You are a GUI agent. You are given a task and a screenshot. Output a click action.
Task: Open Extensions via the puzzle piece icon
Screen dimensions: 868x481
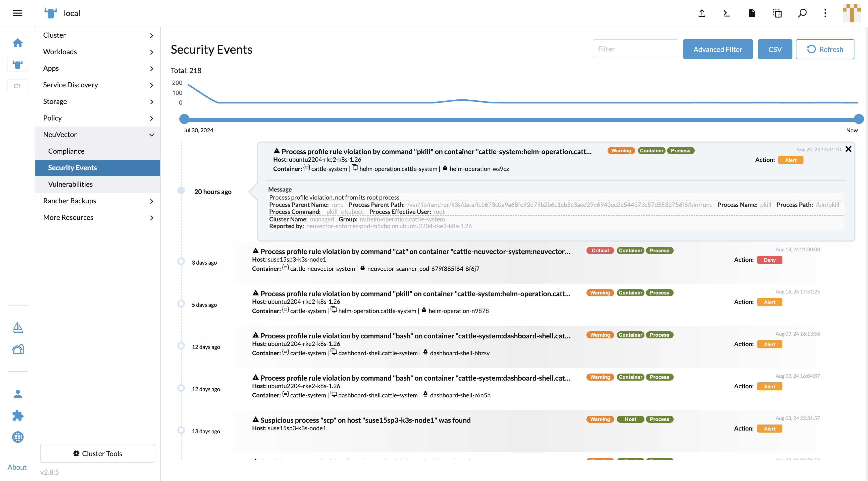18,415
